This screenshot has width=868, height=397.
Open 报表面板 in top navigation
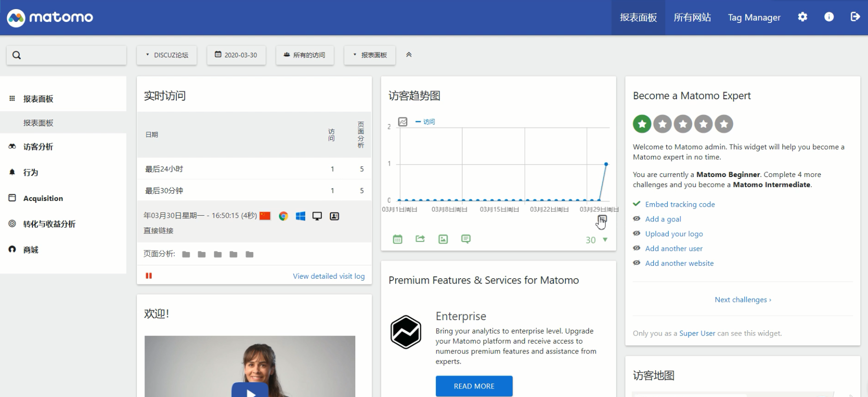pyautogui.click(x=638, y=18)
